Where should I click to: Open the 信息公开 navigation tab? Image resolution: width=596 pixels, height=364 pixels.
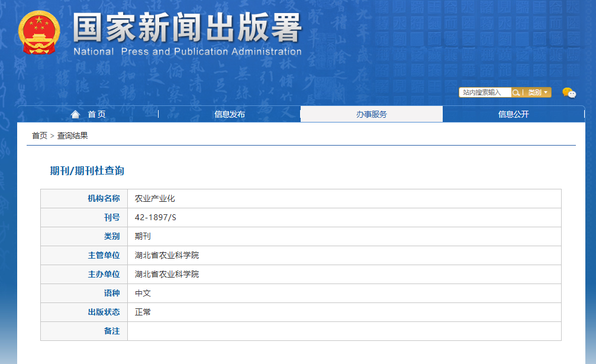click(x=513, y=114)
